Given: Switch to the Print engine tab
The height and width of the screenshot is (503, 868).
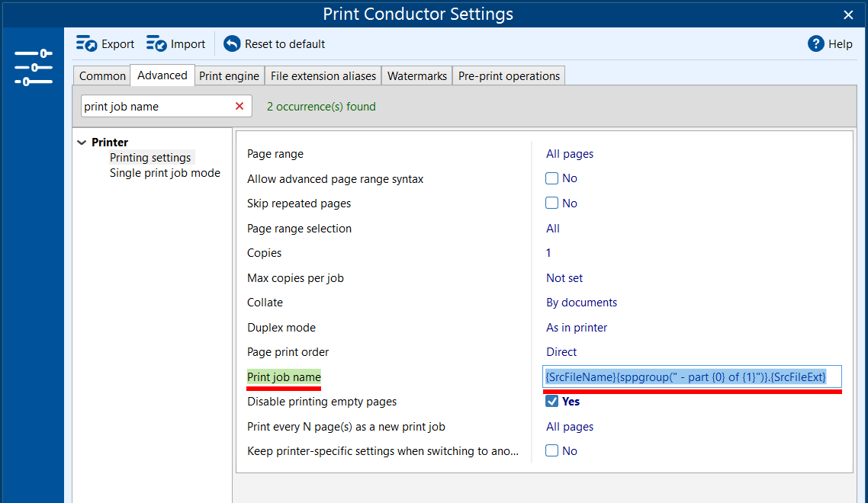Looking at the screenshot, I should [229, 76].
